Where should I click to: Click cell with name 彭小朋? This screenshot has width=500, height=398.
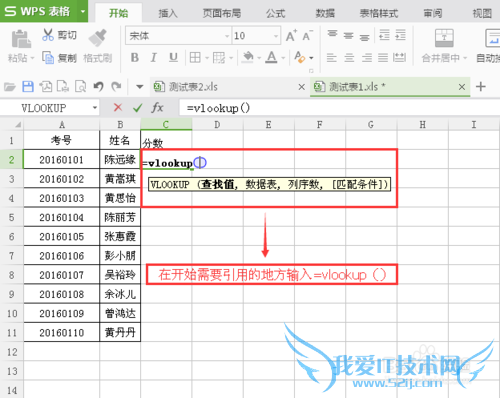pyautogui.click(x=120, y=256)
